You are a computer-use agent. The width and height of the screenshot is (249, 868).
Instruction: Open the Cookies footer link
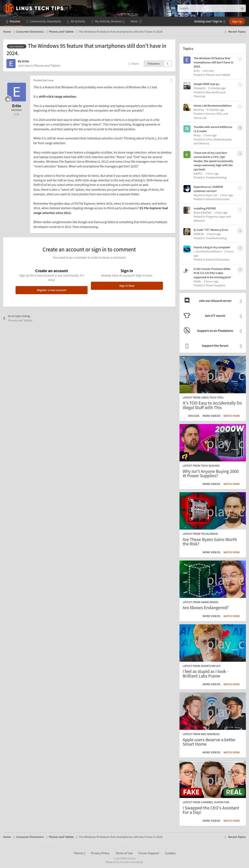click(170, 853)
